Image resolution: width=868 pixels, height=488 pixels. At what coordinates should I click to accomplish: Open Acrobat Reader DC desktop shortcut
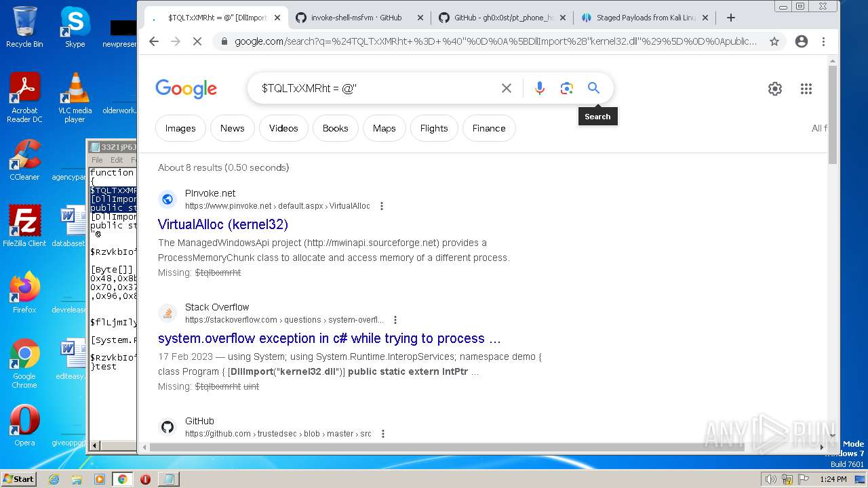pos(24,98)
